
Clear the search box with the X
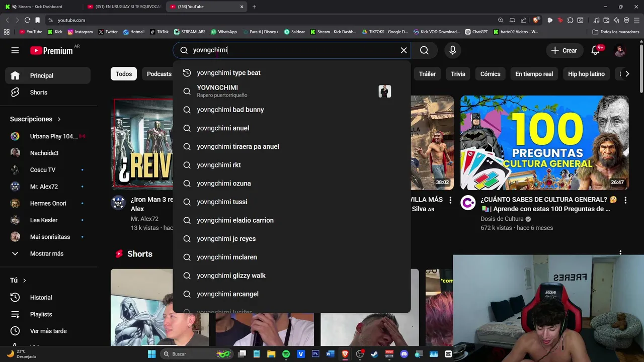pos(404,50)
